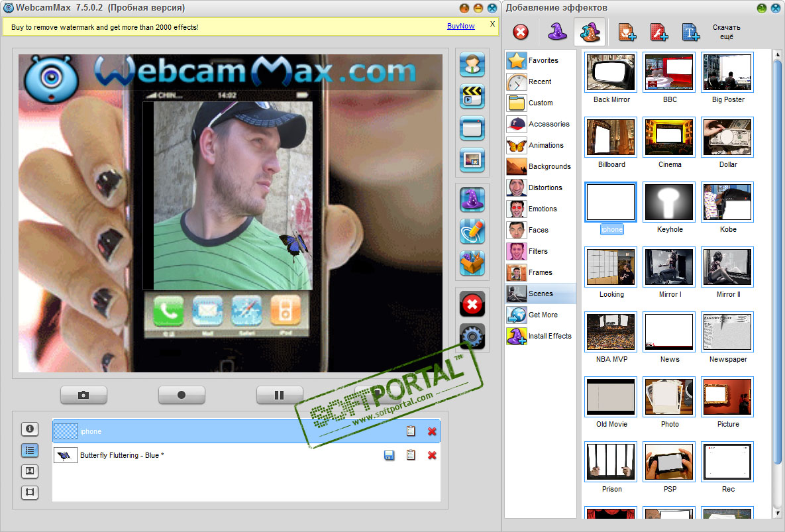Open the snapshots panel icon
The width and height of the screenshot is (785, 532).
click(30, 471)
